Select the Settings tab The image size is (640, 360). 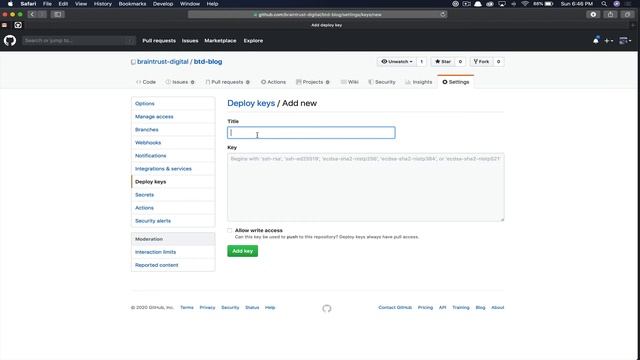point(456,82)
